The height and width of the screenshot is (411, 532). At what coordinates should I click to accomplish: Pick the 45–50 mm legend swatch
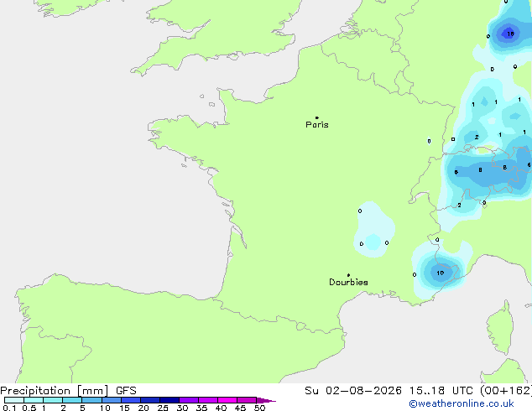click(247, 400)
